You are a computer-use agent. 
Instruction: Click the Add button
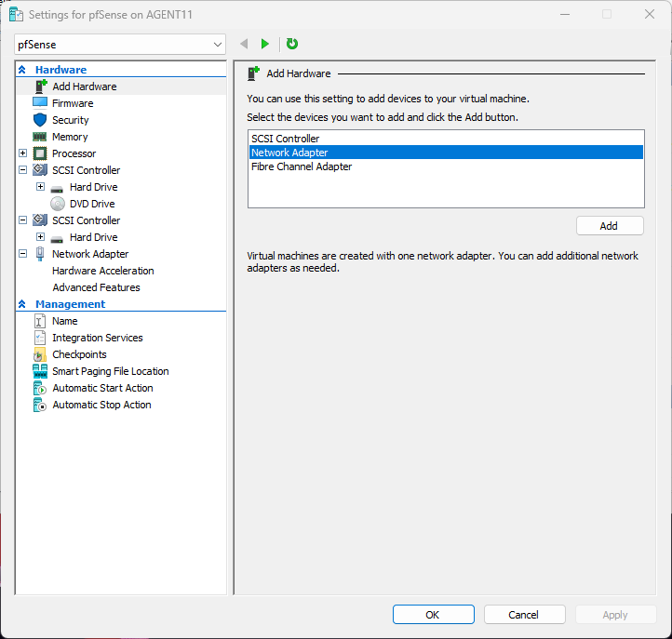610,226
